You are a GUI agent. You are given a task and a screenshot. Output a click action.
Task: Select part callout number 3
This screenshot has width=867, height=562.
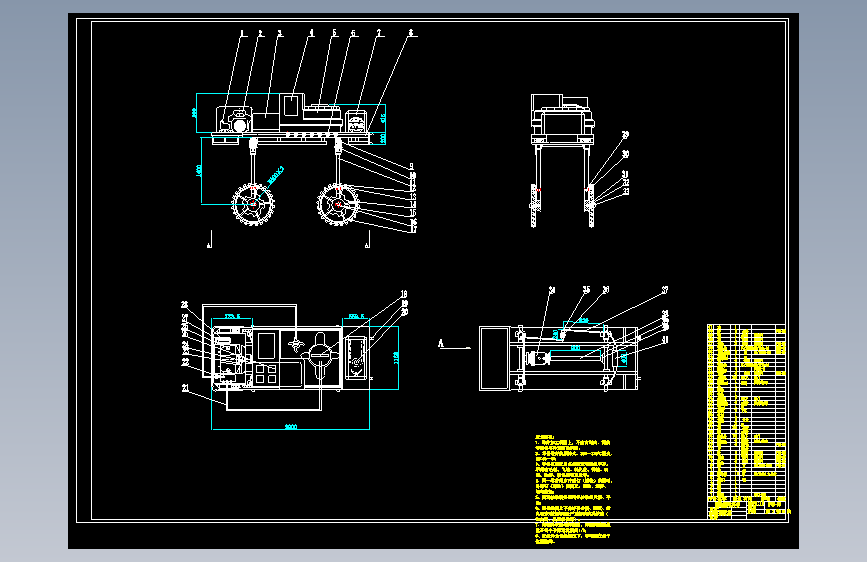pos(280,34)
